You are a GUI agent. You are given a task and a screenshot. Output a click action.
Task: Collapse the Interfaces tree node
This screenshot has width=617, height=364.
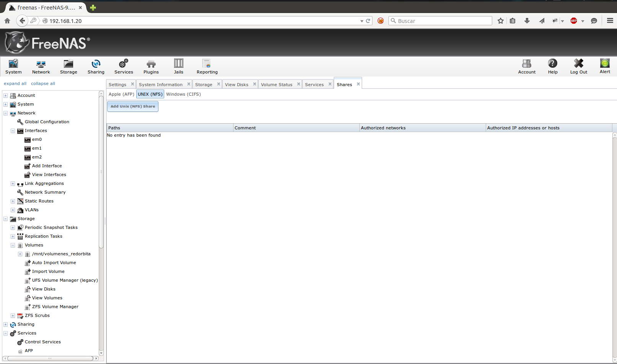(x=13, y=131)
